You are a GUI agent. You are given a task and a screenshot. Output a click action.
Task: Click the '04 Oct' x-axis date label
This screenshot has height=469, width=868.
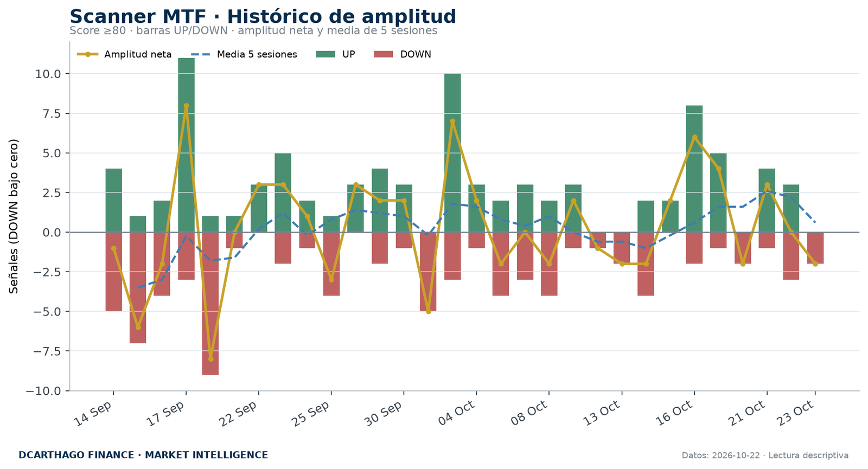coord(457,414)
